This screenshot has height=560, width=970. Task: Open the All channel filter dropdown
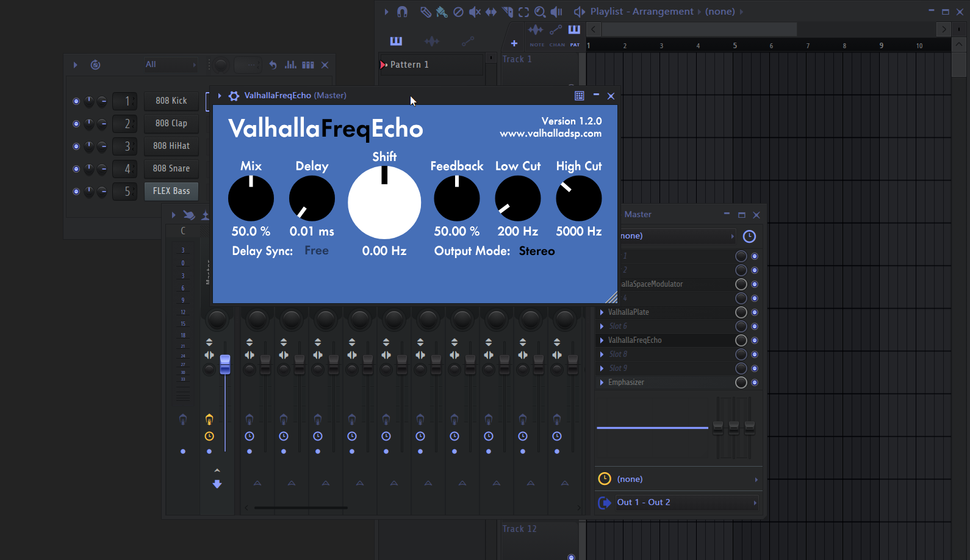[x=170, y=65]
